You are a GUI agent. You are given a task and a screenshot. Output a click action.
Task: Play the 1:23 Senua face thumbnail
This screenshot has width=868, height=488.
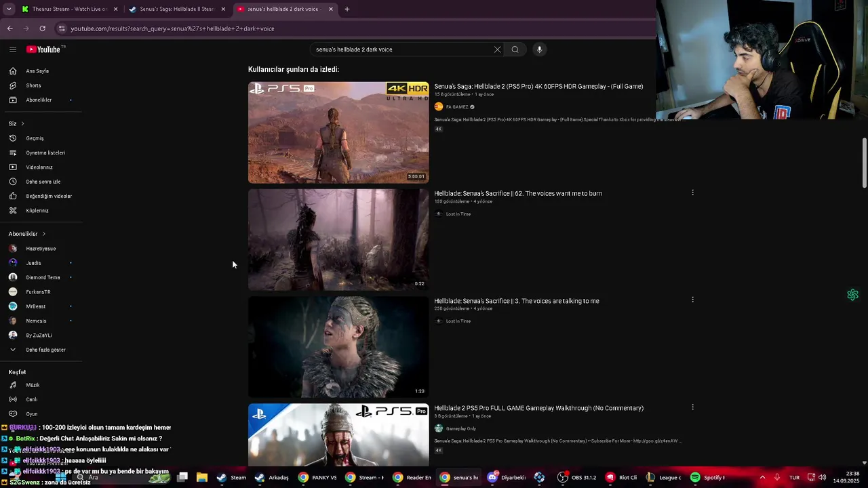(x=338, y=347)
